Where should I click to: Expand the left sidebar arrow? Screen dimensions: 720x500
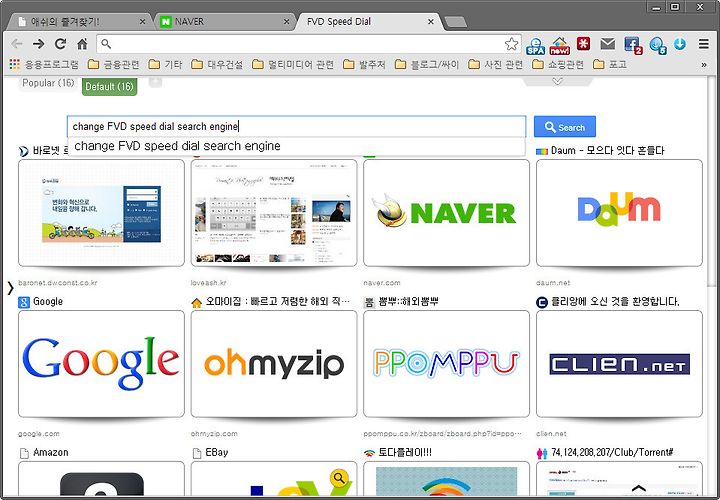click(10, 288)
